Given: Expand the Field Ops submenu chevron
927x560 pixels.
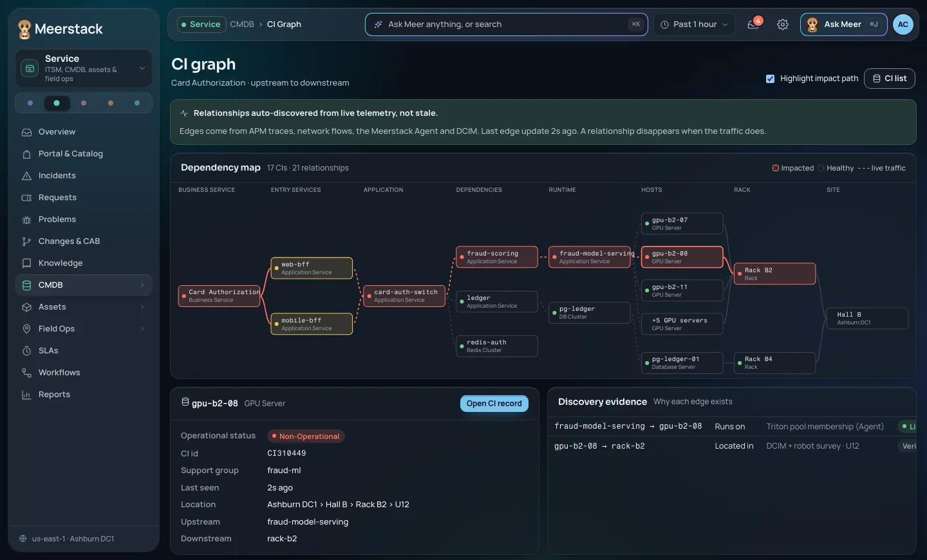Looking at the screenshot, I should pos(142,329).
